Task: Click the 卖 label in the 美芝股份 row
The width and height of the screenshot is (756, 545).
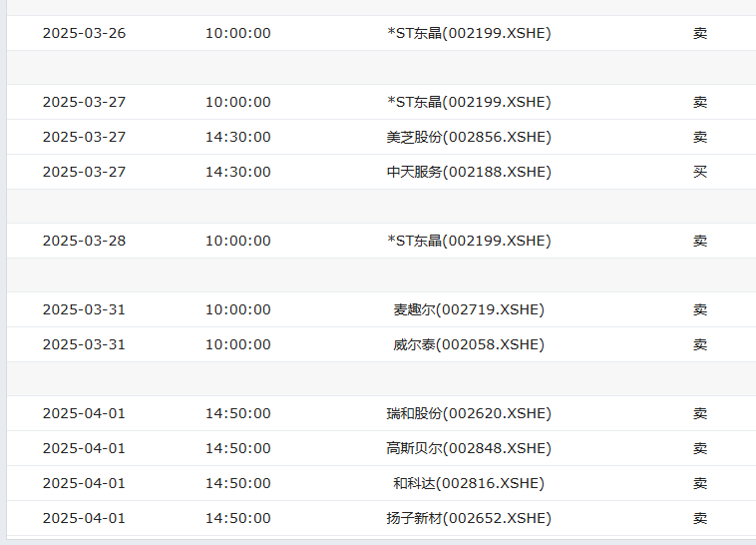Action: click(x=700, y=137)
